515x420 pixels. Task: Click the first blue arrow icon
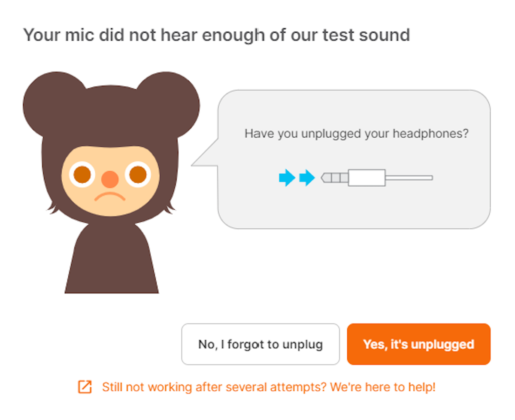[x=287, y=177]
